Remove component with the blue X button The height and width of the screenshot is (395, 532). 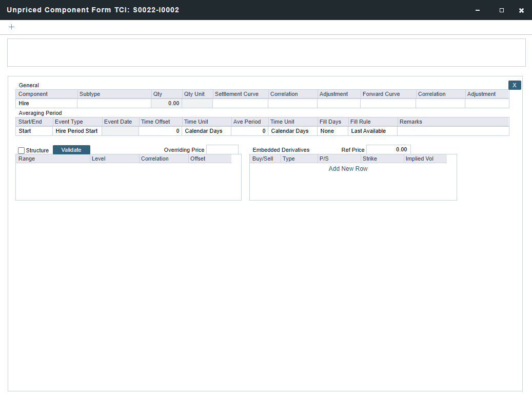coord(514,85)
